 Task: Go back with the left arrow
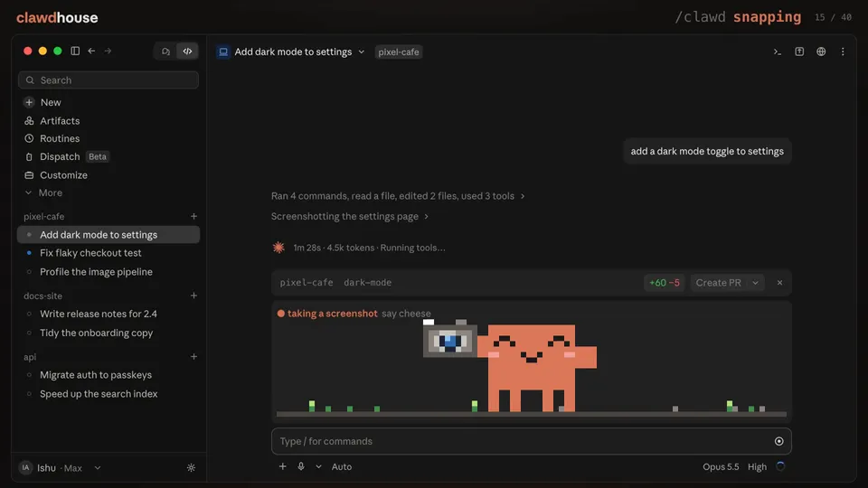coord(91,51)
